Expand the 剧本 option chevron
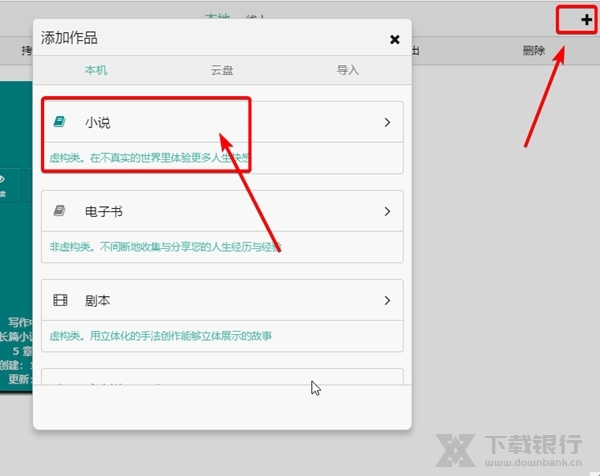The image size is (600, 476). pos(387,300)
